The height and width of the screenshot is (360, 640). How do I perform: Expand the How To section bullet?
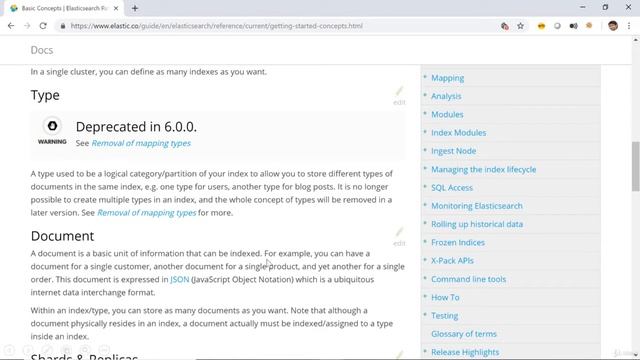[425, 296]
